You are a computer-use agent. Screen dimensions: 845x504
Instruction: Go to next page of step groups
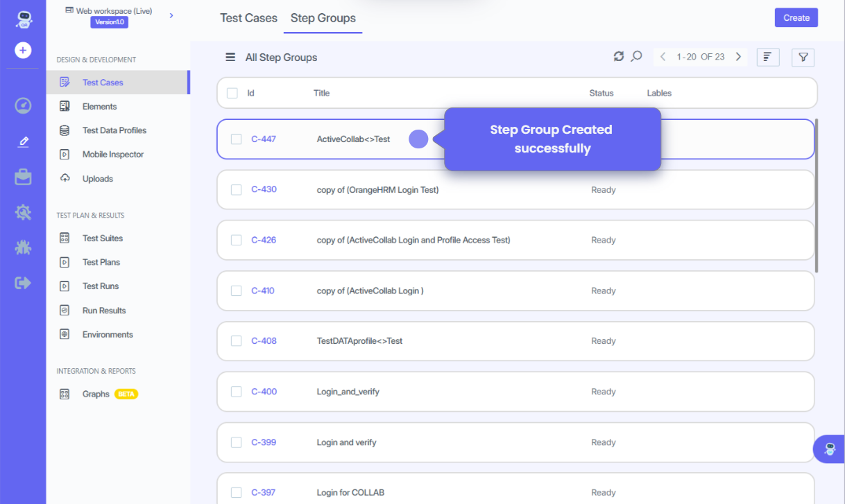pos(738,57)
